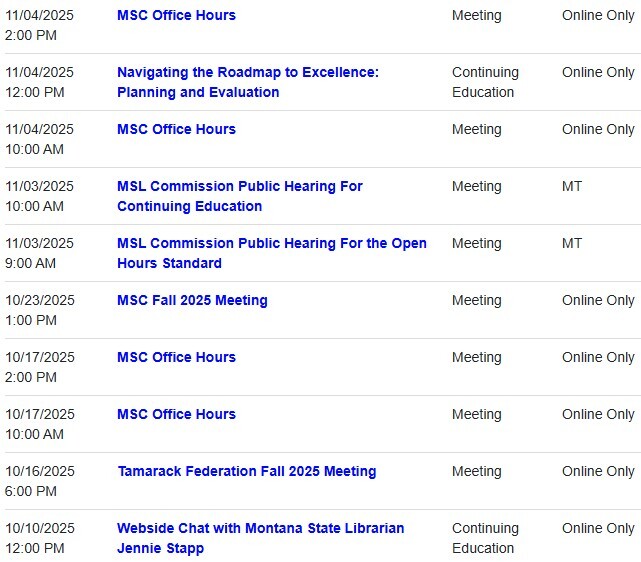Open Webside Chat with Montana State Librarian
The width and height of the screenshot is (641, 562).
260,529
